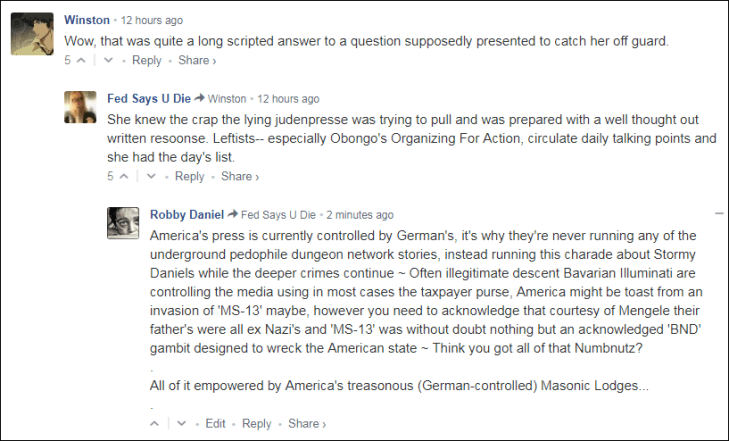Upvote Winston's comment
The image size is (729, 441).
pyautogui.click(x=81, y=61)
